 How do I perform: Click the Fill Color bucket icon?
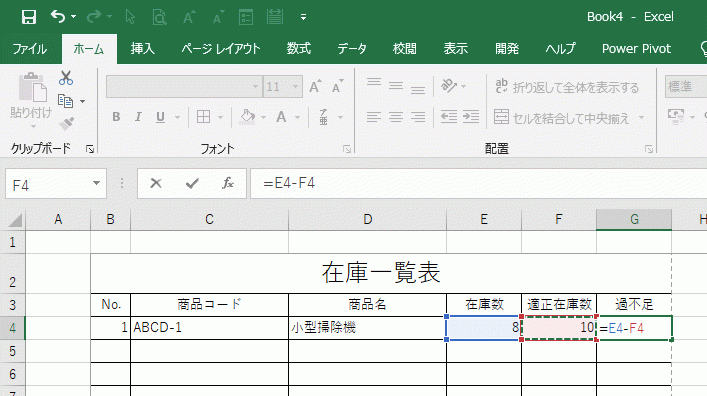point(248,117)
